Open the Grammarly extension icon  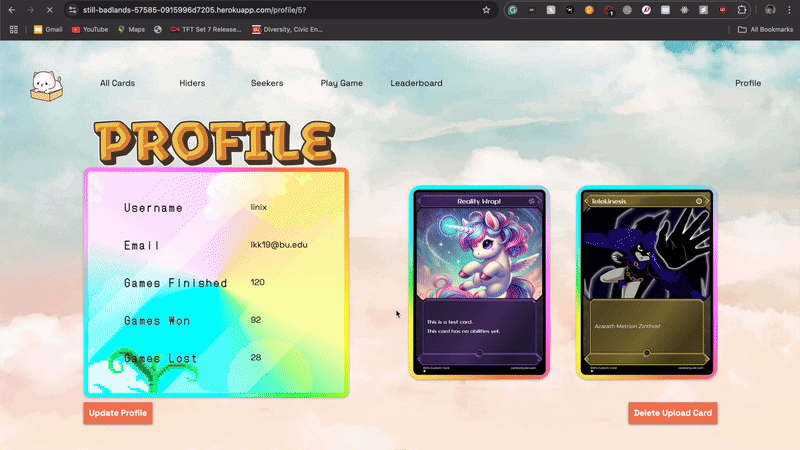[513, 9]
